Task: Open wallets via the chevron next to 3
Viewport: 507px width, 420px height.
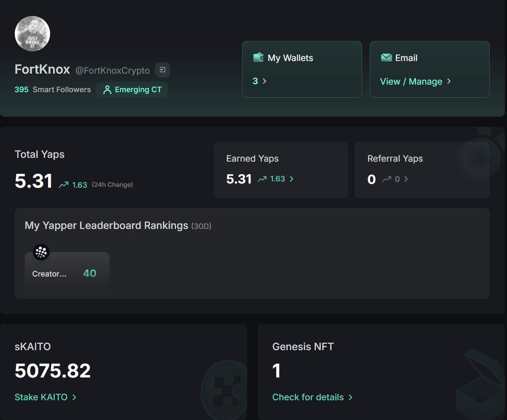Action: pos(264,81)
